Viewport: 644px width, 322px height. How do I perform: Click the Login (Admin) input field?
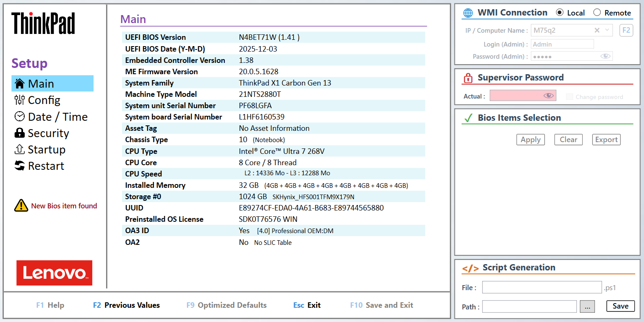coord(563,44)
